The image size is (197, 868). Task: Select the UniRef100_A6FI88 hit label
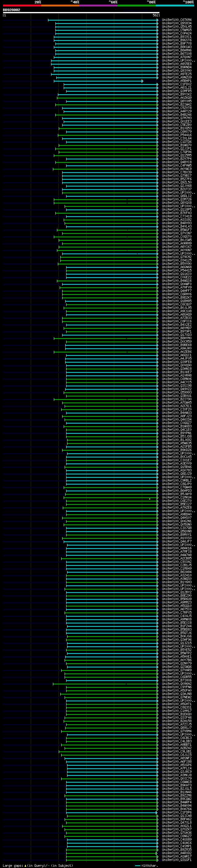pyautogui.click(x=177, y=761)
